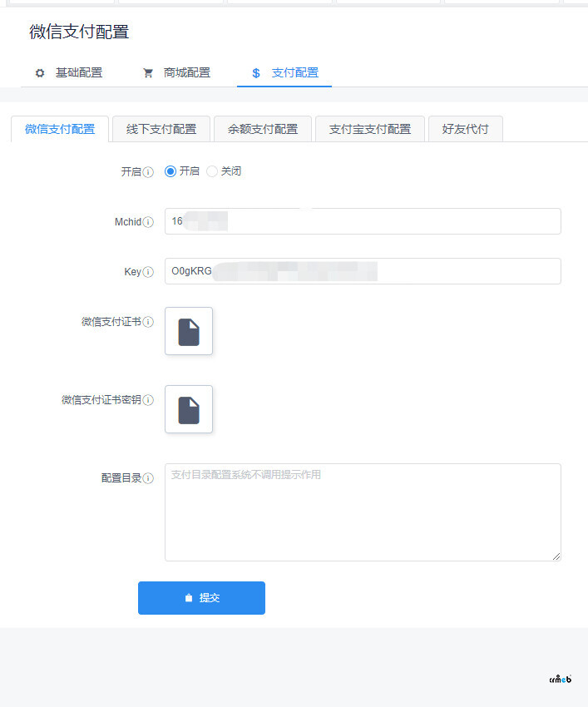This screenshot has height=707, width=588.
Task: Open the 余额支付配置 sub-tab
Action: click(262, 129)
